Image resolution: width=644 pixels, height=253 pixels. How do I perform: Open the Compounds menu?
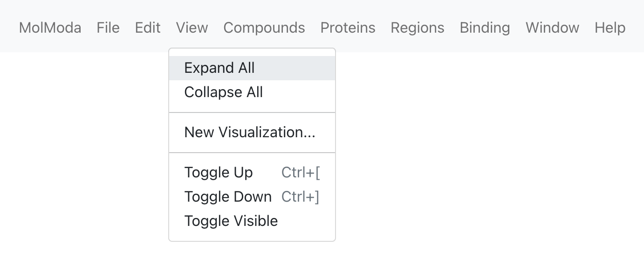(x=264, y=28)
